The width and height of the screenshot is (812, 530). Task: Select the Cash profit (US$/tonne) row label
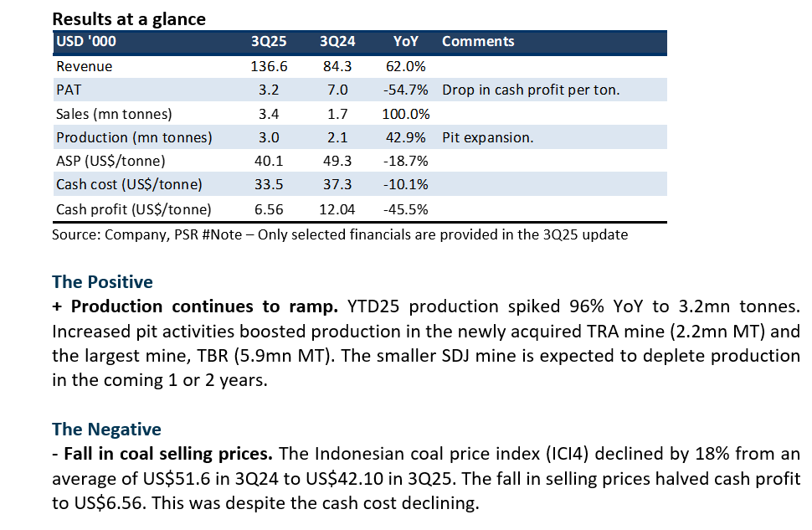click(x=133, y=209)
